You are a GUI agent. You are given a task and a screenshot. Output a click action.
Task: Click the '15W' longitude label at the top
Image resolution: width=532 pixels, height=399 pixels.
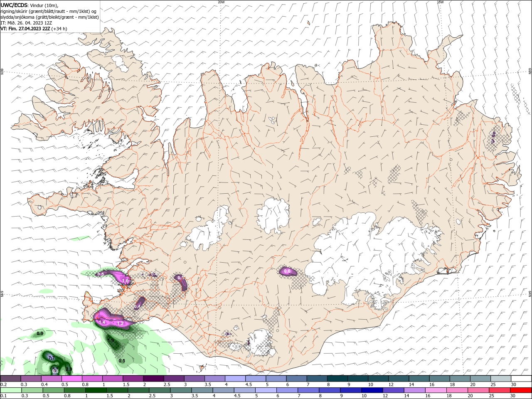(440, 2)
